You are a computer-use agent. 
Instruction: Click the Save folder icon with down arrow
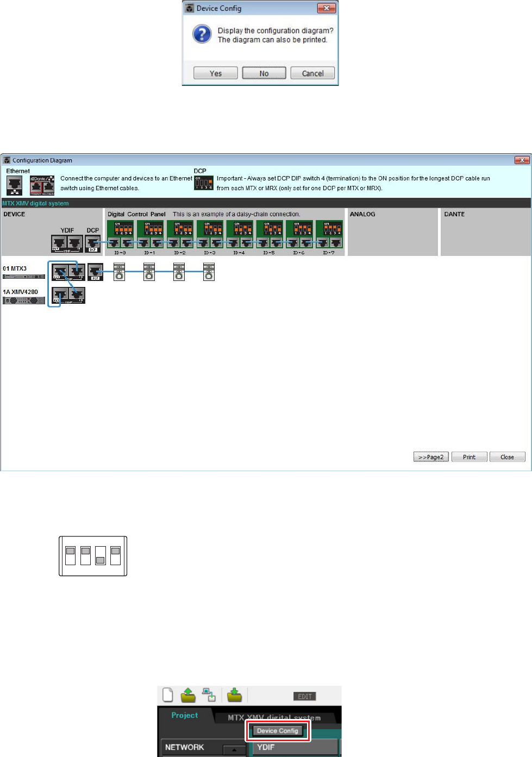click(x=234, y=695)
